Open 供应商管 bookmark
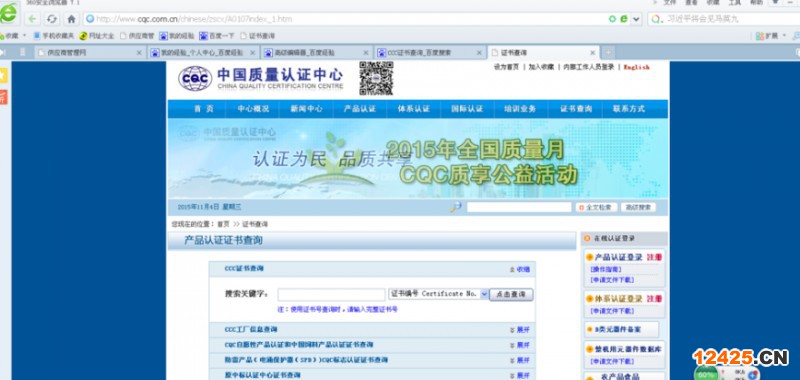The image size is (800, 380). pyautogui.click(x=137, y=36)
